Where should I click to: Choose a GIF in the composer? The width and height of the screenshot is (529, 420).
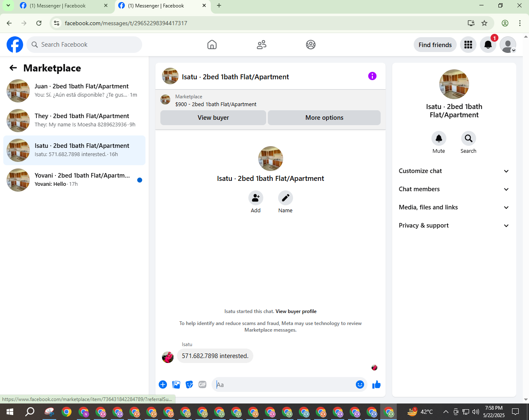pos(203,384)
